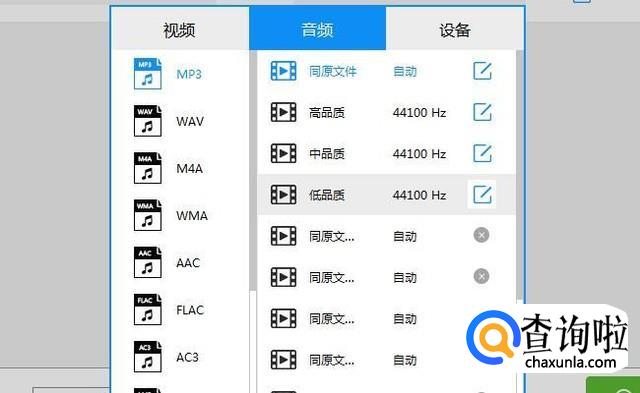Pick the AC3 format icon

(x=148, y=357)
